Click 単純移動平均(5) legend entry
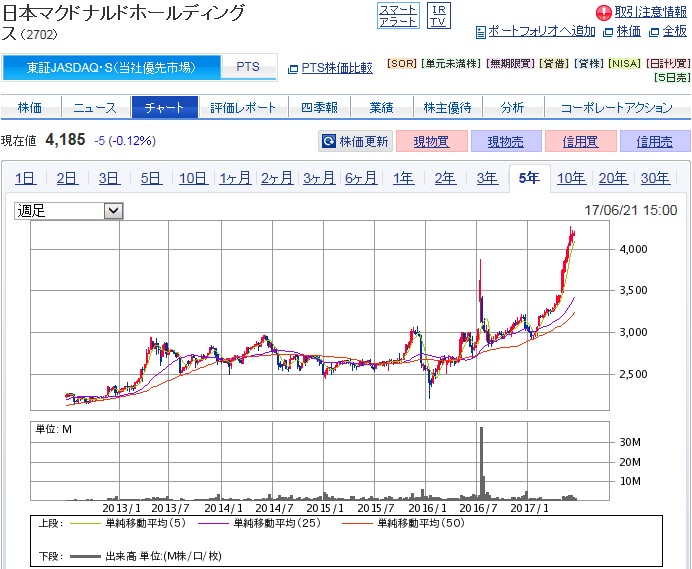 [x=128, y=523]
